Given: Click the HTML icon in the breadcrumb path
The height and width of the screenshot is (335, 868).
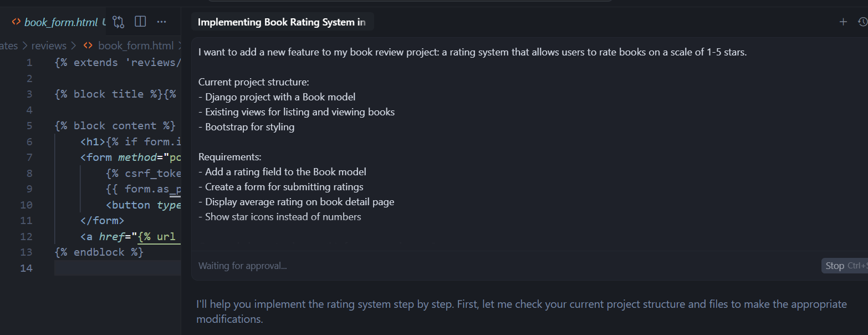Looking at the screenshot, I should 88,45.
